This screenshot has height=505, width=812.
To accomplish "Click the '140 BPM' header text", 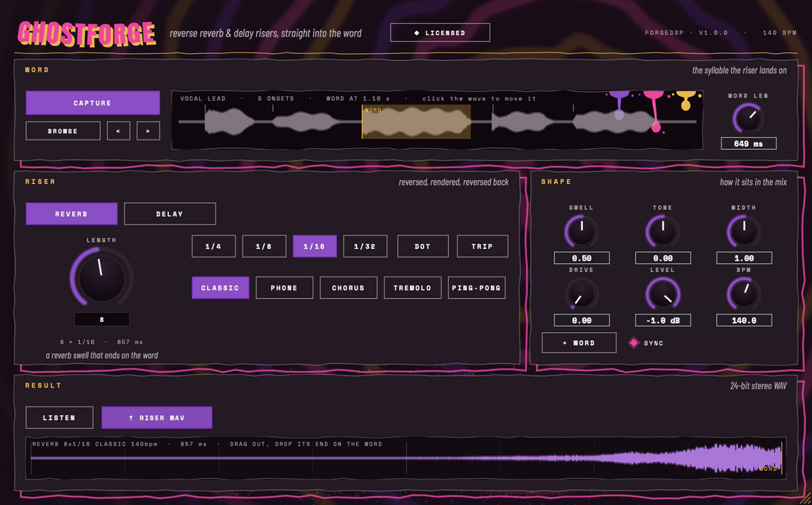I will coord(779,33).
